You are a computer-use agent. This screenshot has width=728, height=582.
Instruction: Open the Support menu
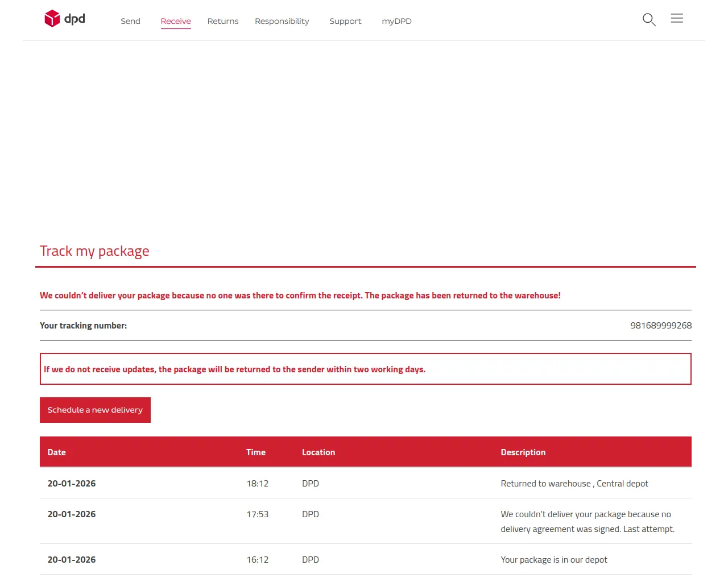click(x=345, y=21)
